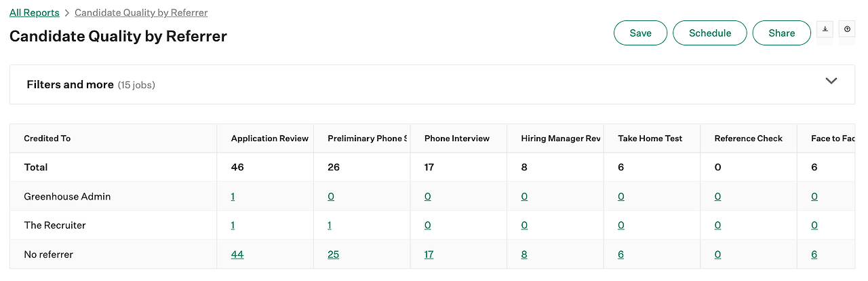Click the Candidate Quality by Referrer page heading
The width and height of the screenshot is (868, 281).
pyautogui.click(x=118, y=36)
